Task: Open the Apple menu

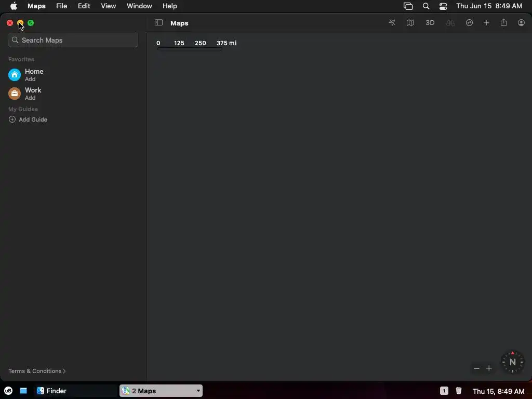Action: pos(14,6)
